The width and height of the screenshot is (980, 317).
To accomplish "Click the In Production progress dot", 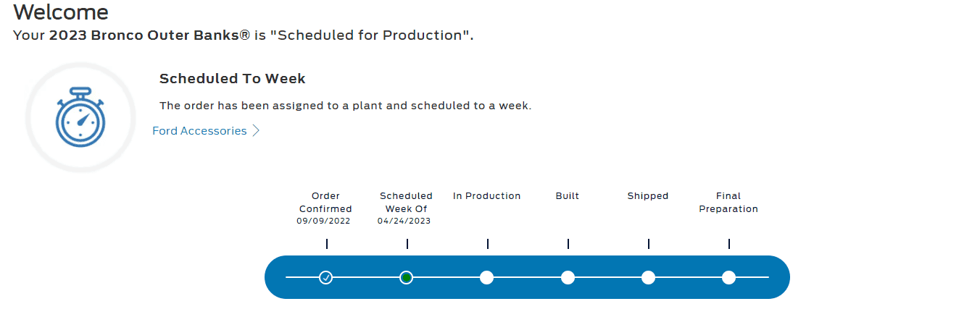I will pos(487,277).
